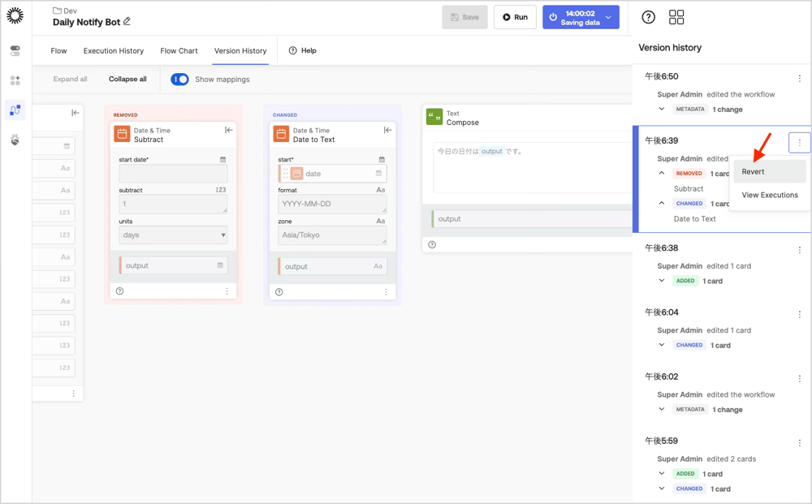812x504 pixels.
Task: Open help on the Subtract card
Action: click(x=119, y=291)
